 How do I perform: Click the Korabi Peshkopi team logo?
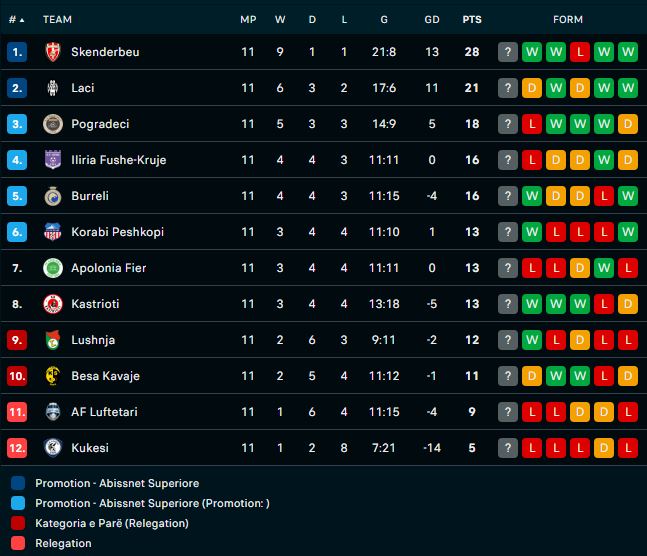[53, 232]
